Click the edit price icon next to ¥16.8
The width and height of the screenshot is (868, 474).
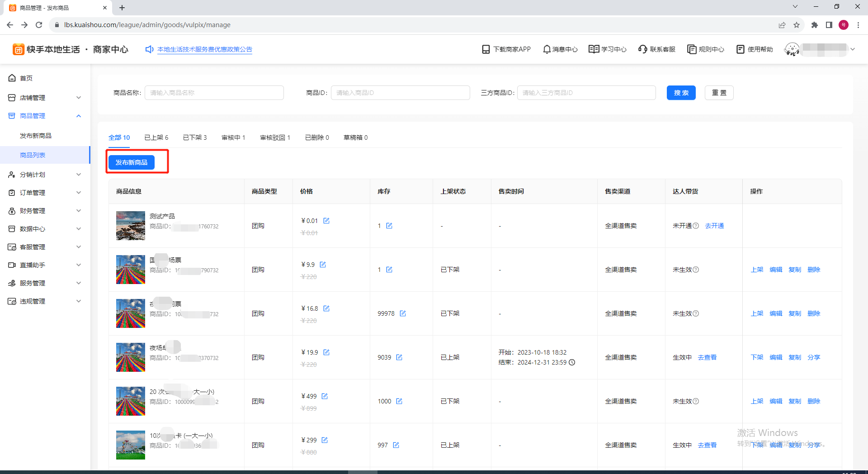click(x=326, y=308)
